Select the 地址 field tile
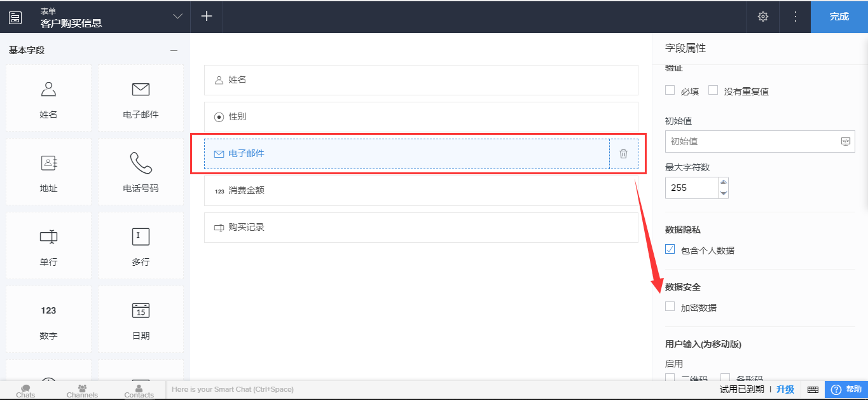Screen dimensions: 868x400 click(48, 172)
